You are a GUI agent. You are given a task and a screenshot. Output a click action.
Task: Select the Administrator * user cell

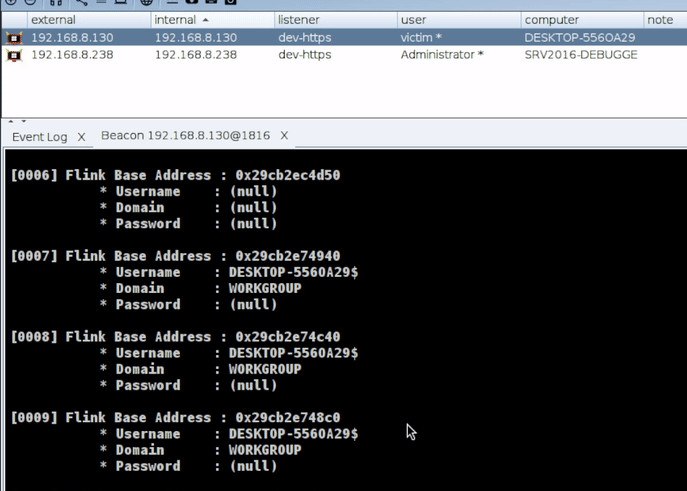click(442, 55)
